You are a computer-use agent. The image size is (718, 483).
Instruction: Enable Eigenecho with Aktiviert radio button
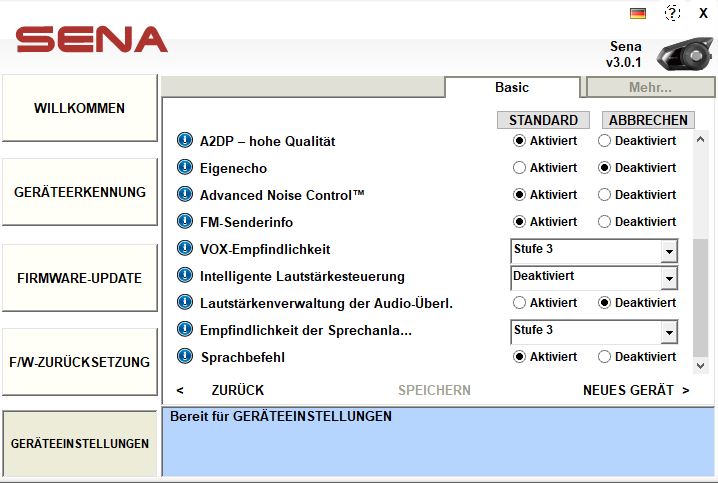tap(519, 168)
